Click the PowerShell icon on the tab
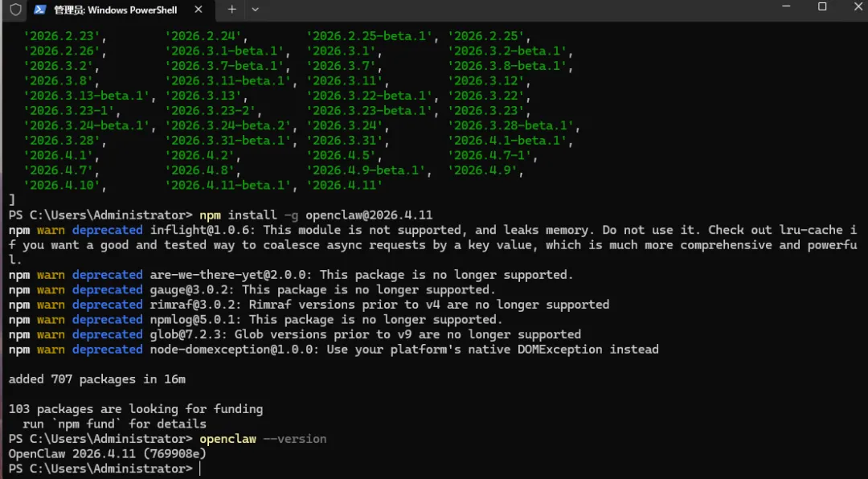 point(40,10)
